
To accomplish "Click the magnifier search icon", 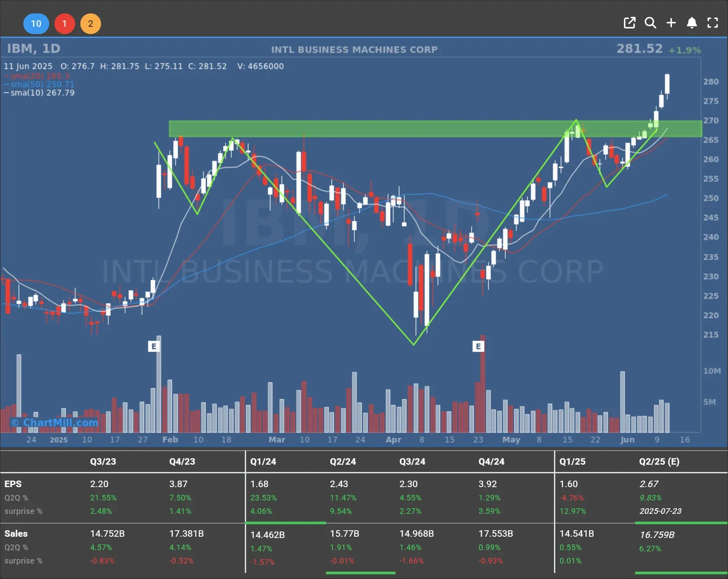I will [x=650, y=23].
